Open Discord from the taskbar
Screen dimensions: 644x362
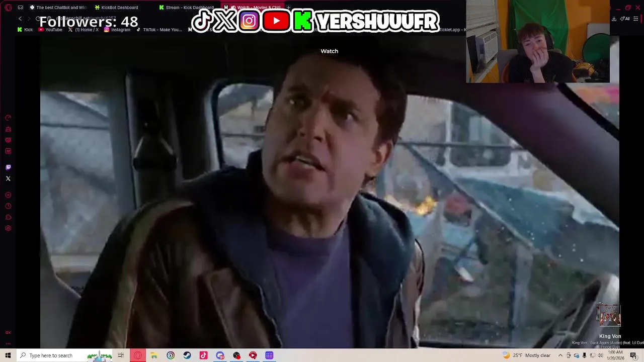220,355
